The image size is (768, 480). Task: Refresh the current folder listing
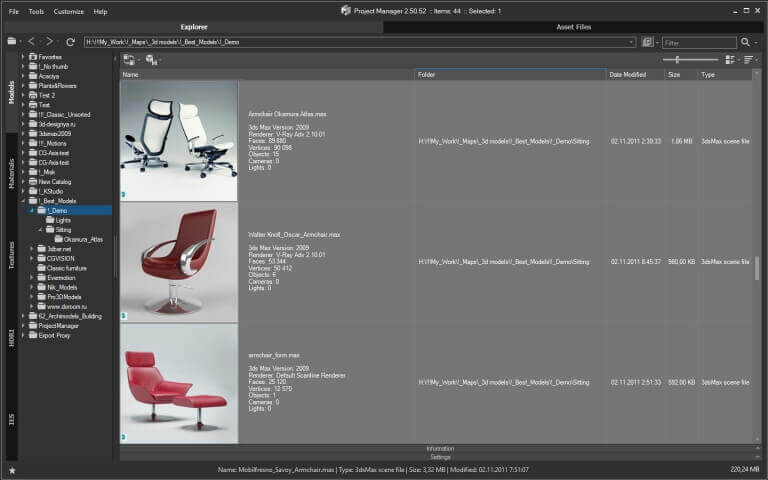pos(70,42)
